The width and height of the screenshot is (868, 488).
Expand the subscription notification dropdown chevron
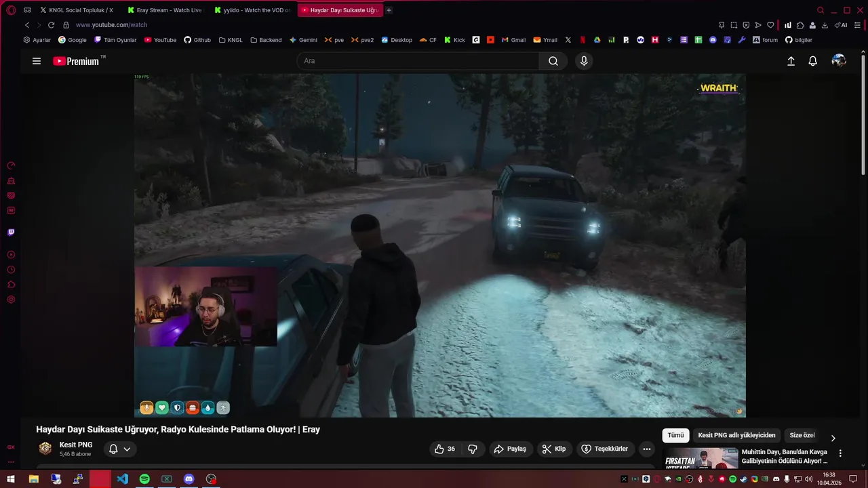[127, 449]
